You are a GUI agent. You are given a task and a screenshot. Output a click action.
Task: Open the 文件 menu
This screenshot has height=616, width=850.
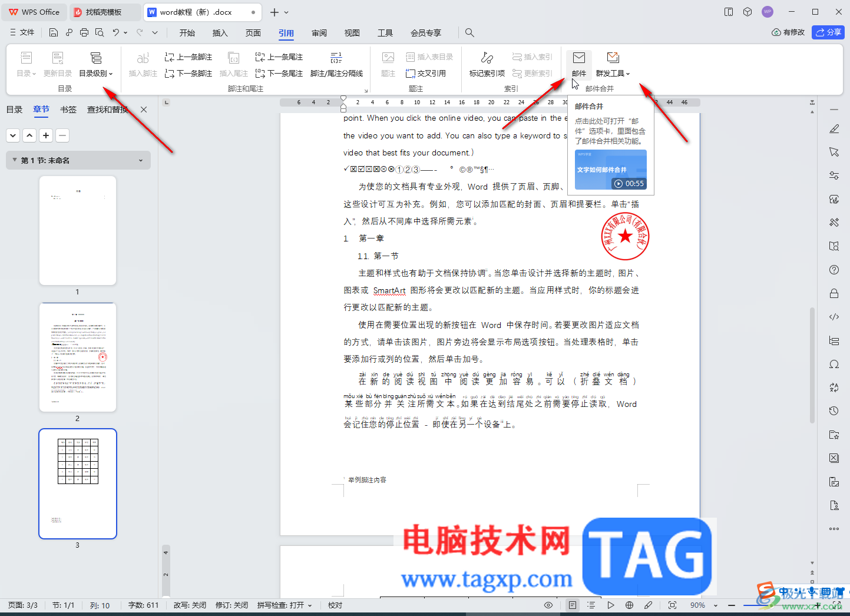tap(22, 32)
